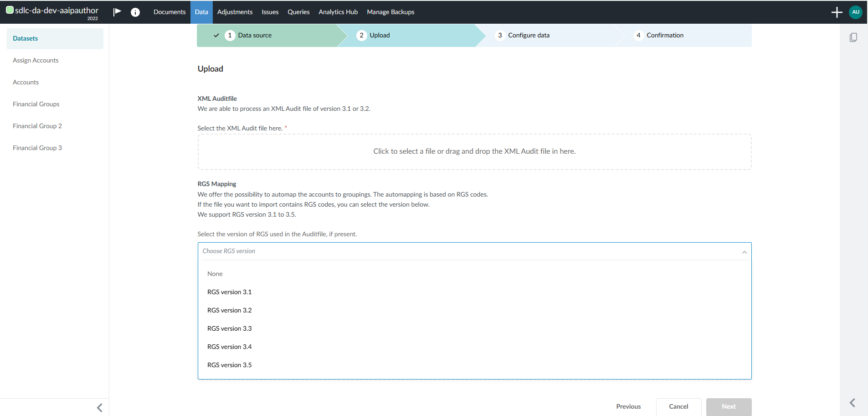Click the flag icon in top bar
This screenshot has width=868, height=416.
(x=117, y=12)
